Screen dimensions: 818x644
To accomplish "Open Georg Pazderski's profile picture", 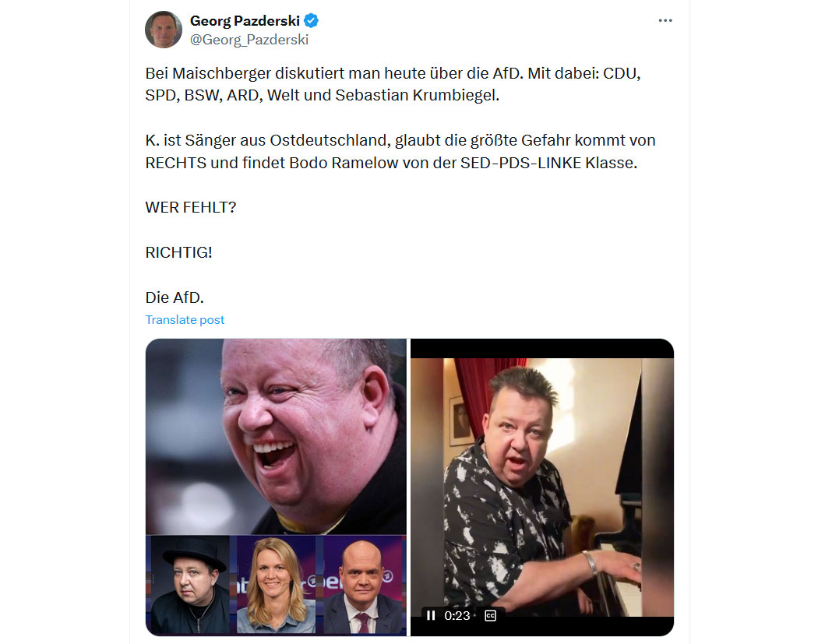I will (x=164, y=30).
